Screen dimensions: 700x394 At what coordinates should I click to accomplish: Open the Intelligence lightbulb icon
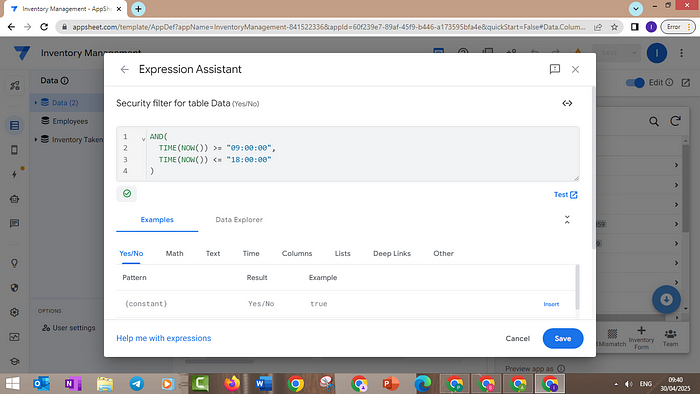click(x=14, y=263)
